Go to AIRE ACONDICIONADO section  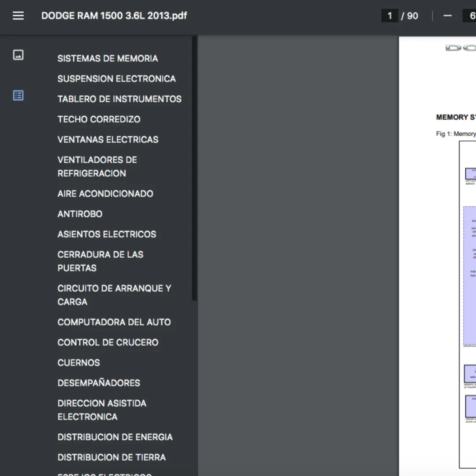point(105,193)
